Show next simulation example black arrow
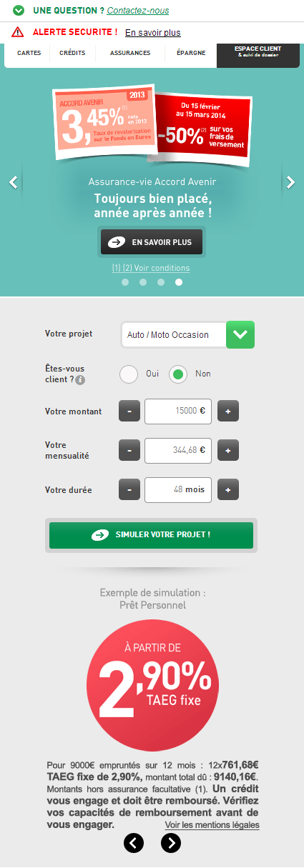Image resolution: width=304 pixels, height=868 pixels. point(171,843)
